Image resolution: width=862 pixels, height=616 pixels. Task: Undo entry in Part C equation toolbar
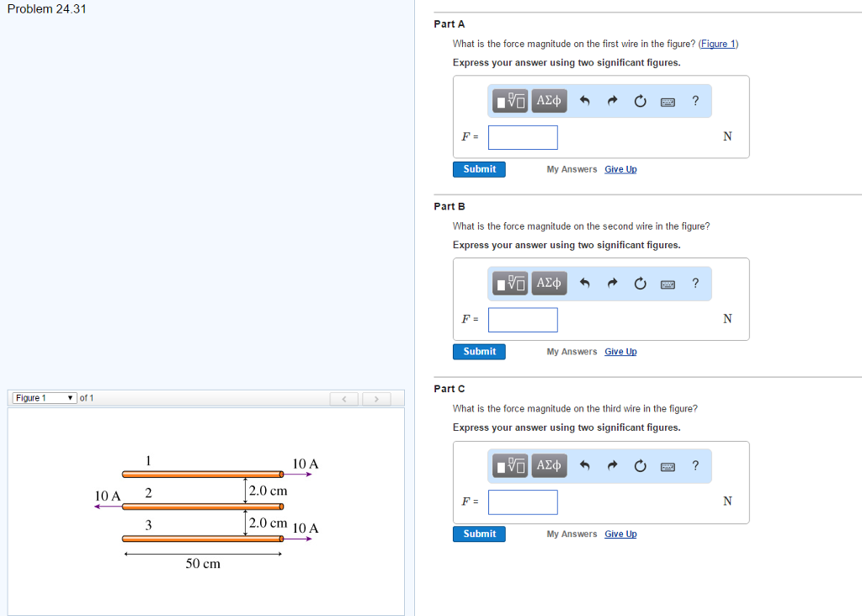(584, 465)
